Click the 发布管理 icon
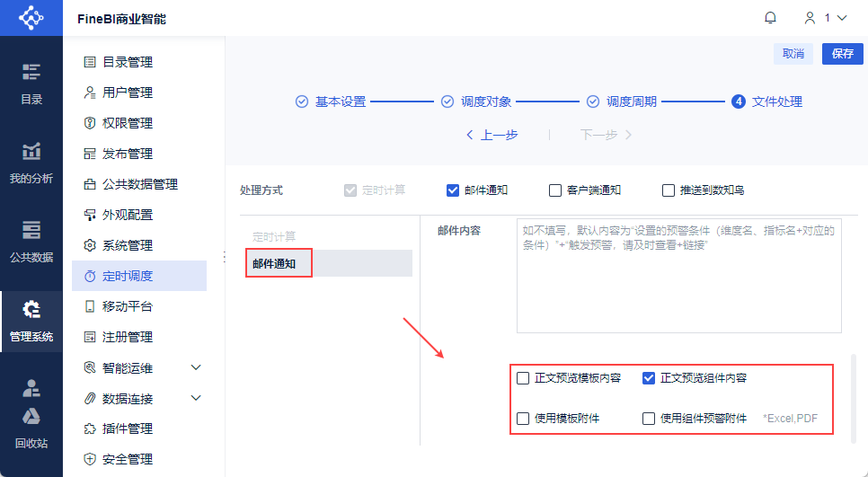 [89, 154]
